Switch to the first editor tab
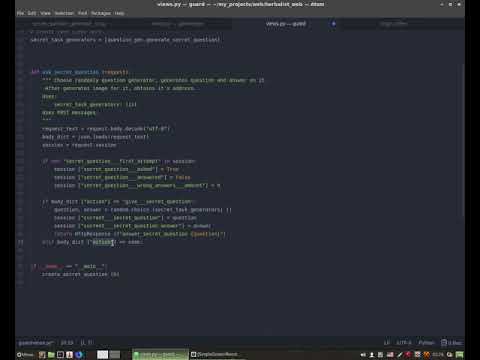 69,24
